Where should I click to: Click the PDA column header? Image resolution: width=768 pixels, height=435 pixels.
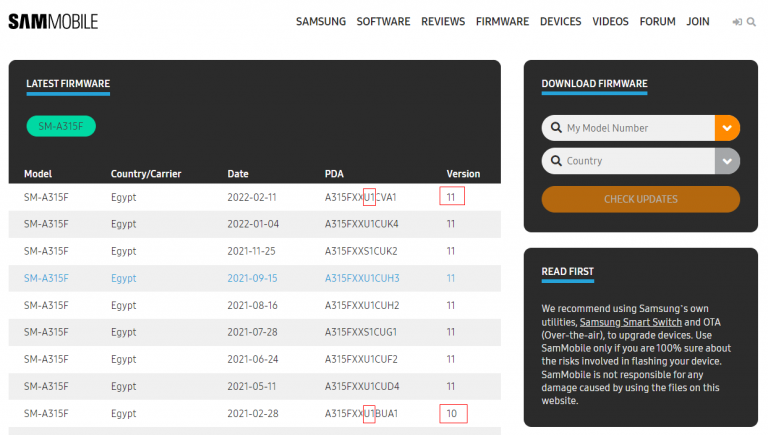click(x=334, y=174)
